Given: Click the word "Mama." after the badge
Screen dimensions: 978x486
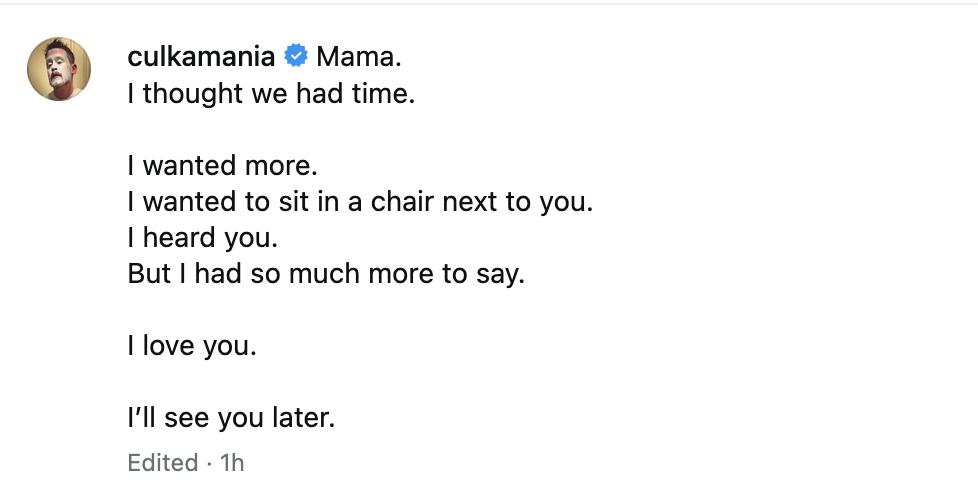Looking at the screenshot, I should 359,57.
